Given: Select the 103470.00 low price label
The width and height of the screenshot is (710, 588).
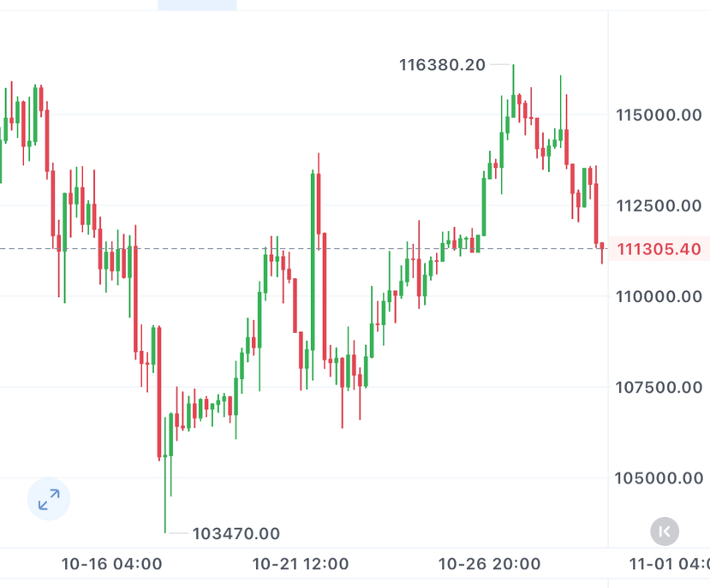Looking at the screenshot, I should point(236,534).
